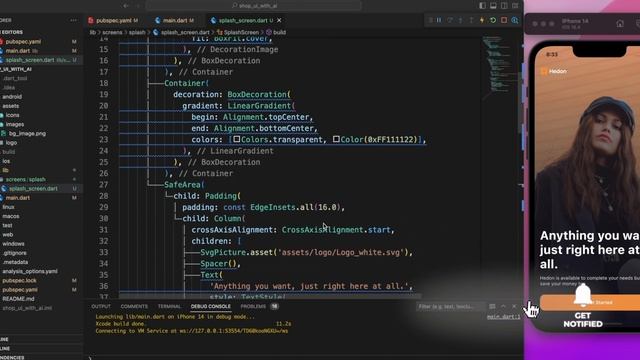Switch to the pubspec.yaml editor tab

[113, 20]
